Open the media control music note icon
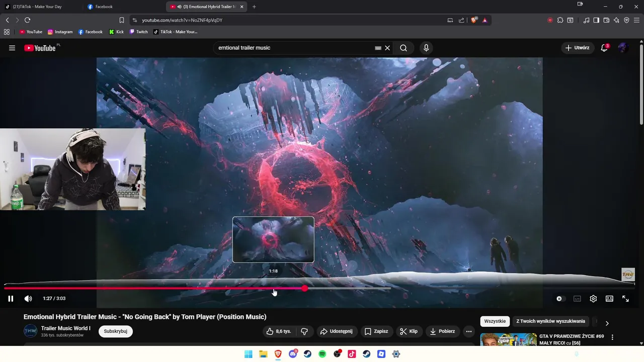Viewport: 644px width, 362px height. click(x=586, y=20)
